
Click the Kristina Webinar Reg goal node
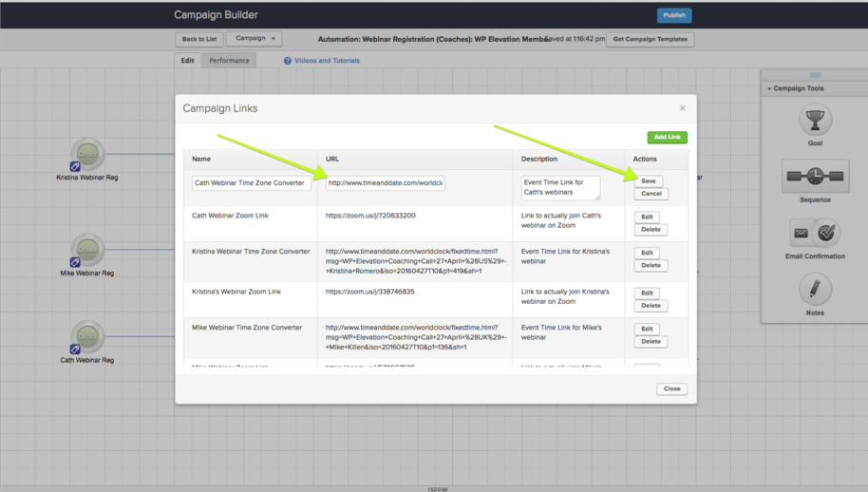coord(87,153)
